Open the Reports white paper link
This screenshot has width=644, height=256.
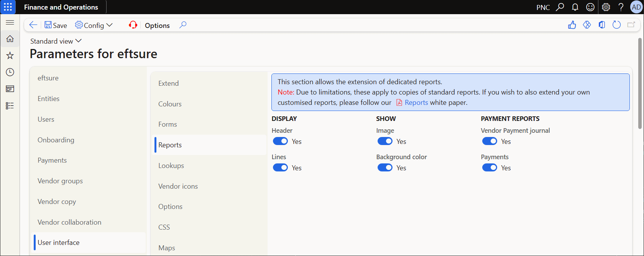(x=416, y=103)
